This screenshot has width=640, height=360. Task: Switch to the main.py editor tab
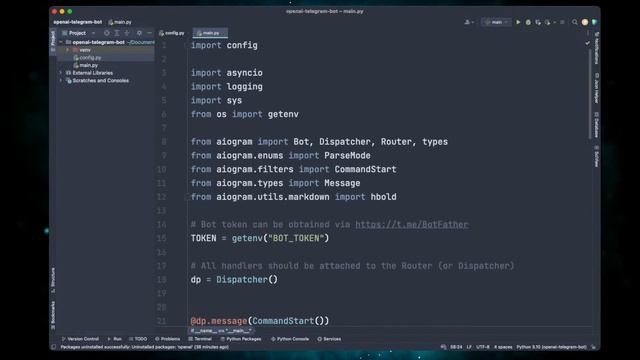(x=209, y=33)
